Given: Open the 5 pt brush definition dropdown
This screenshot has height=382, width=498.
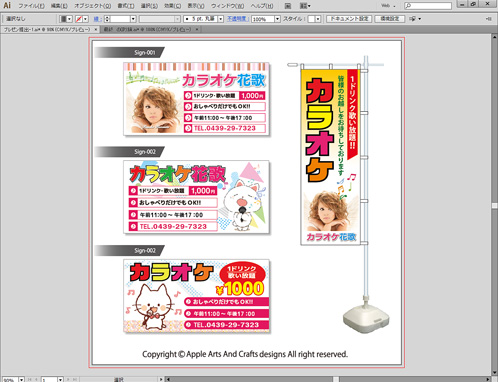Looking at the screenshot, I should pyautogui.click(x=221, y=19).
